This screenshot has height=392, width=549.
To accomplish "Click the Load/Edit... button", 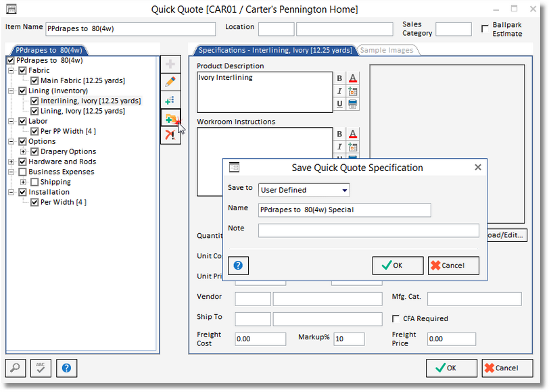I will click(x=507, y=235).
